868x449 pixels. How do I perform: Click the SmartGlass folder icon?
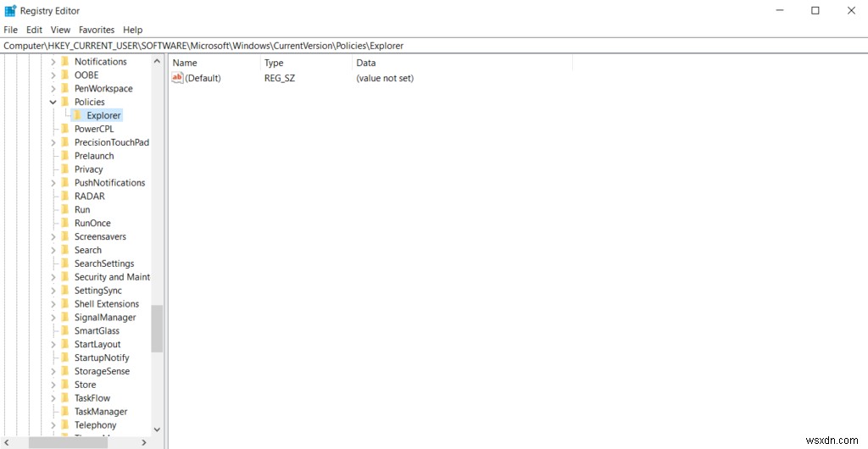tap(65, 330)
